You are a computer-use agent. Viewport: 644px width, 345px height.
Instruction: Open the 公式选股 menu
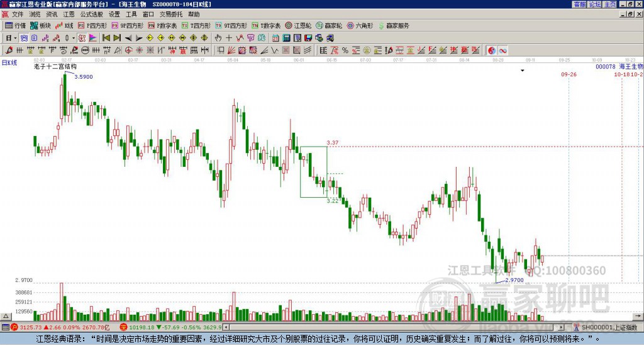coord(92,14)
